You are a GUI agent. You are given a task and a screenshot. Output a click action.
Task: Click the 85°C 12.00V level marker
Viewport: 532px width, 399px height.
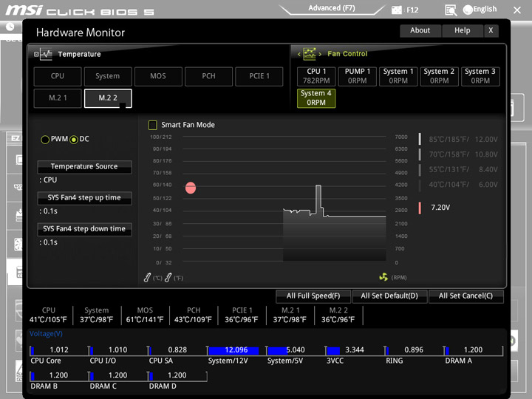click(x=420, y=139)
